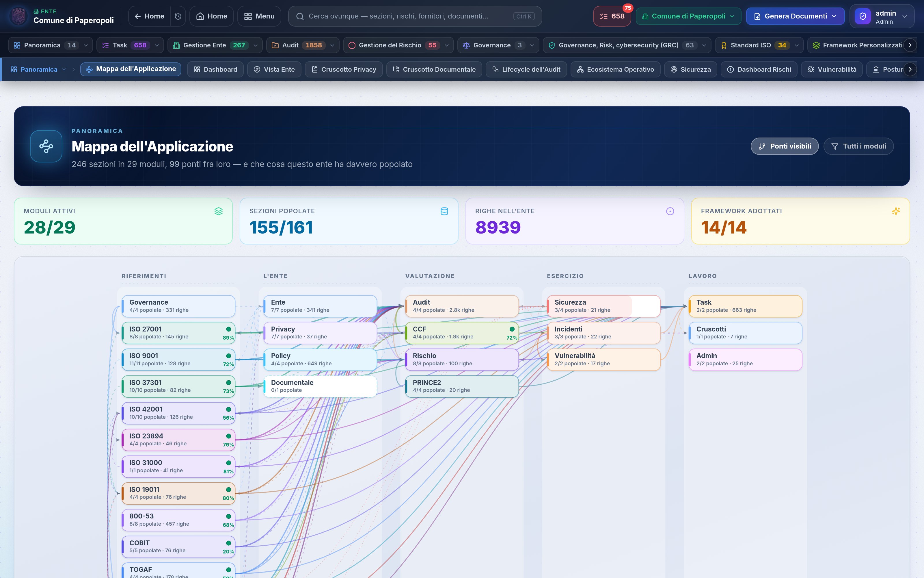
Task: Click the Comune di Paperopoli shield logo
Action: [18, 16]
